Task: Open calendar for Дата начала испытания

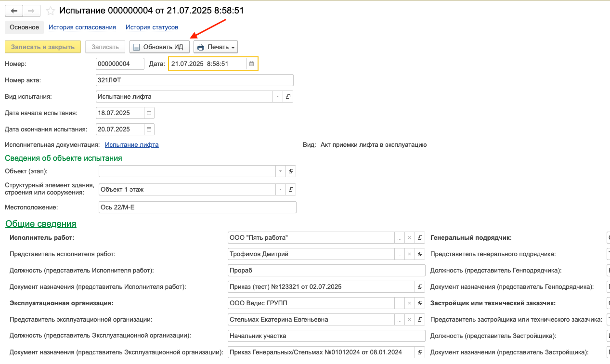Action: 149,113
